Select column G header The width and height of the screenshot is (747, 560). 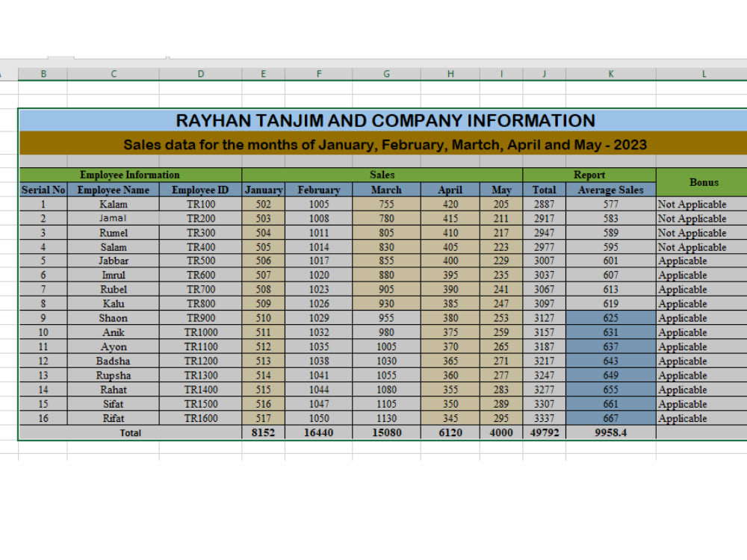click(386, 74)
